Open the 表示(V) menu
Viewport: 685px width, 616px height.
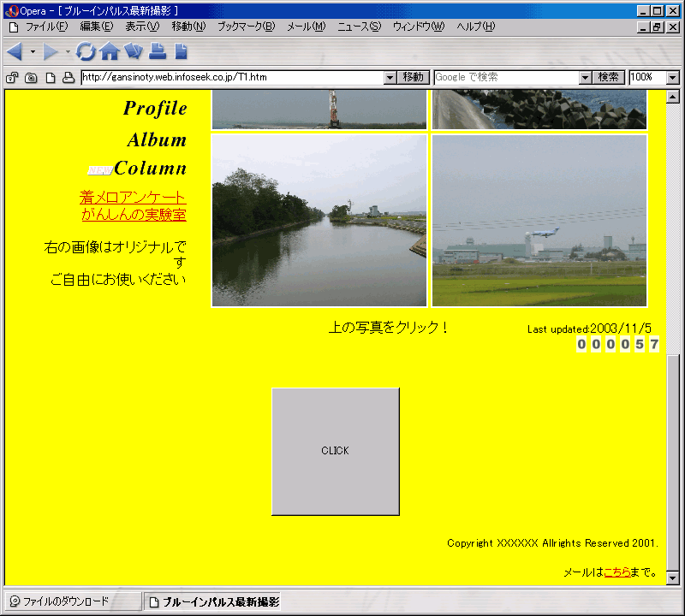click(x=142, y=27)
